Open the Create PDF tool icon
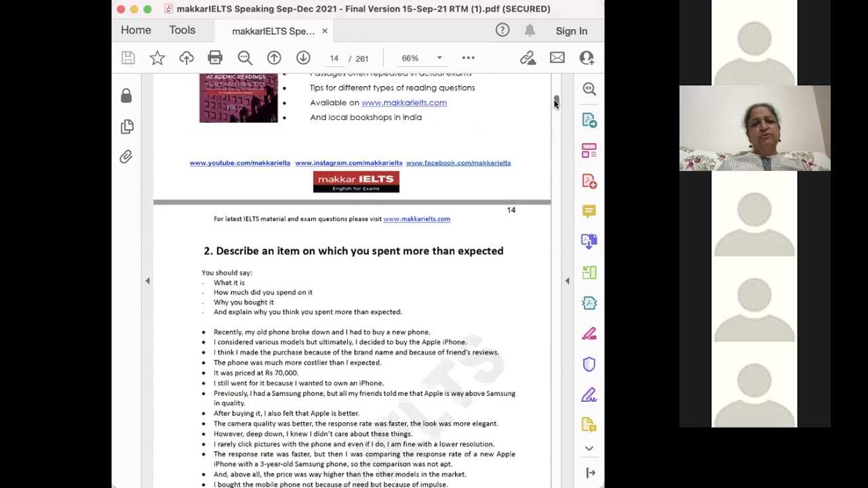This screenshot has height=488, width=868. (x=589, y=181)
